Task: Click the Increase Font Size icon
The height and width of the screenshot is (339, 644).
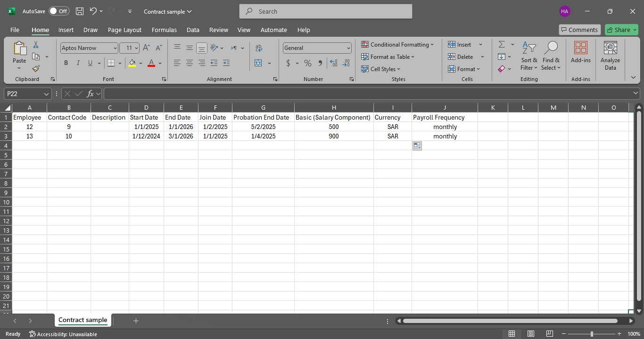Action: (146, 48)
